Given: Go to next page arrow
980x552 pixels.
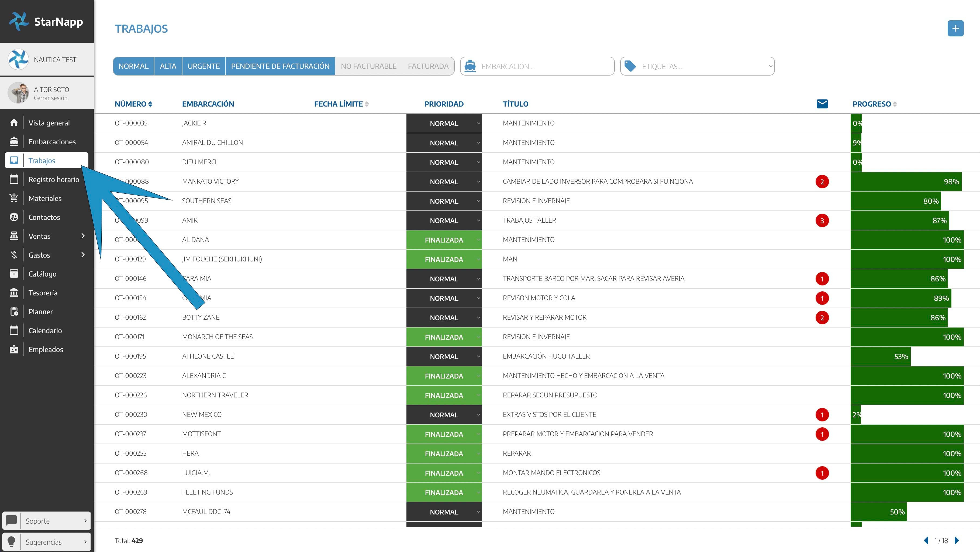Looking at the screenshot, I should [957, 540].
